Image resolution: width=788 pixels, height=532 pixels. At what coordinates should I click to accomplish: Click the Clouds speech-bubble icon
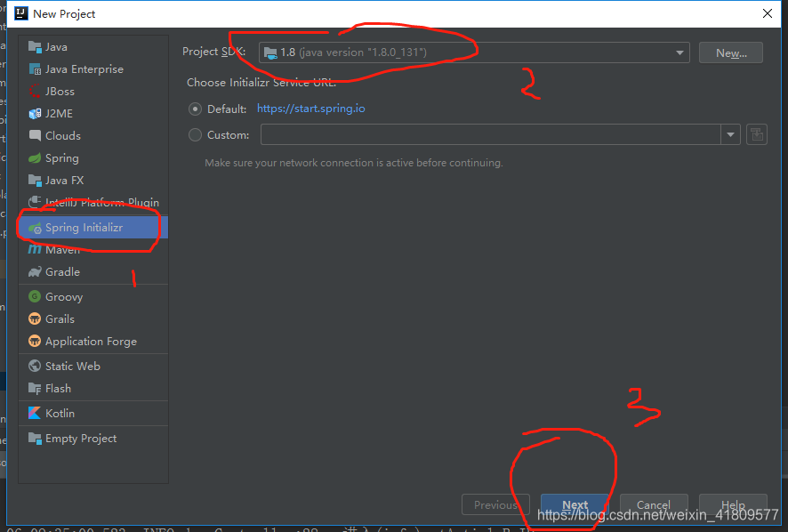35,136
